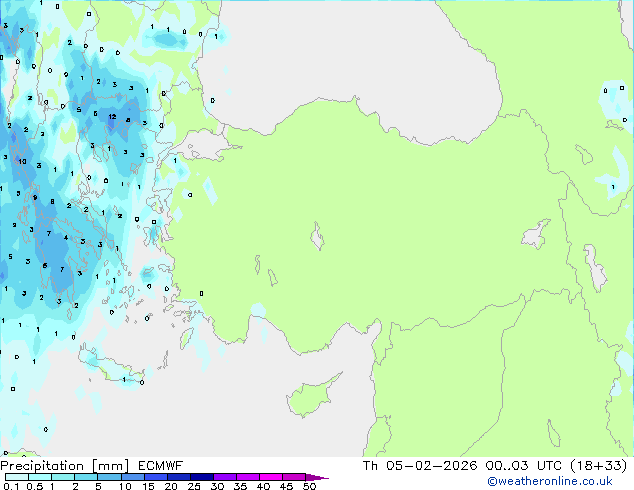The width and height of the screenshot is (634, 490).
Task: Click the '0.1' legend scale label
Action: pos(11,486)
